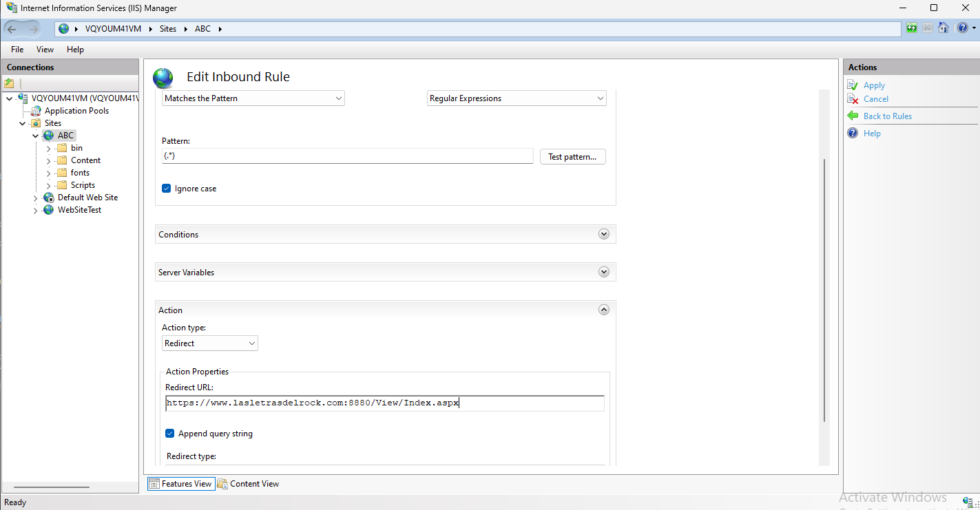Click the WebSiteTest globe icon
This screenshot has height=510, width=980.
(x=48, y=210)
